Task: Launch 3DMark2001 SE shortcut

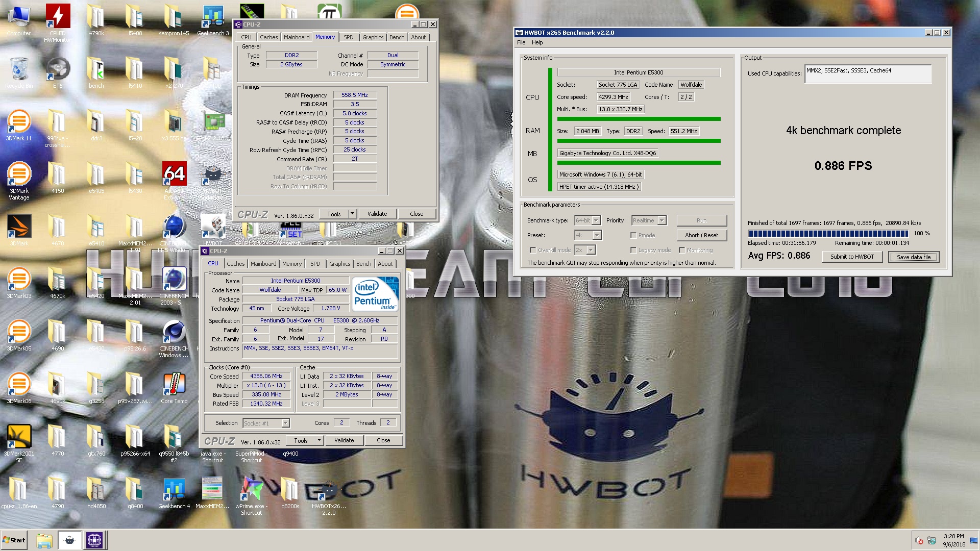Action: point(19,443)
